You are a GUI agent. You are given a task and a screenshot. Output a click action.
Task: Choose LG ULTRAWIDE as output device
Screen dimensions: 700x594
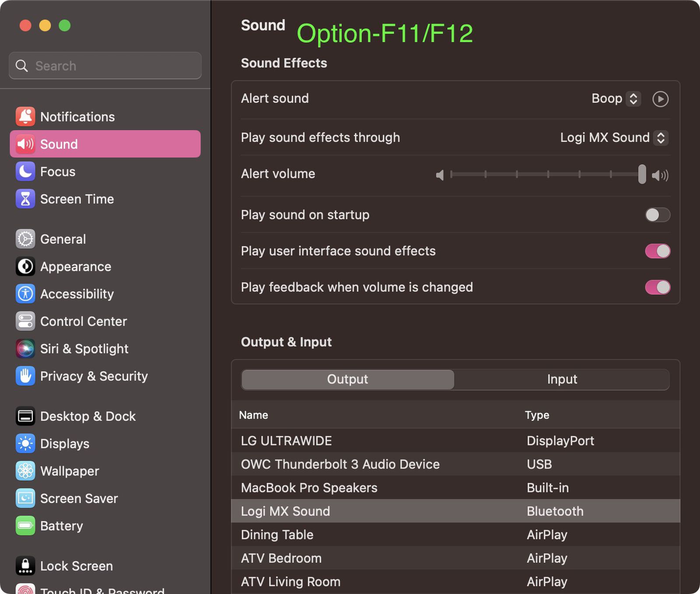pyautogui.click(x=286, y=441)
